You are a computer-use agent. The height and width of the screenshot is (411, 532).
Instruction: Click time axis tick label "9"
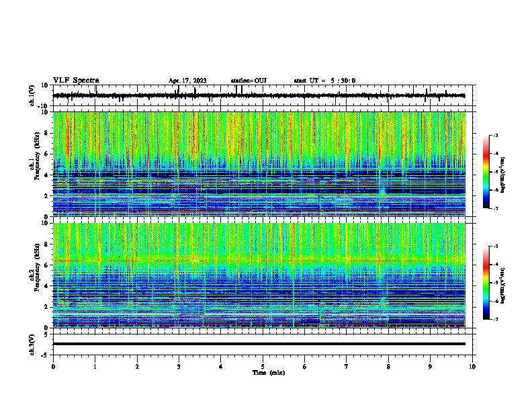pyautogui.click(x=430, y=367)
